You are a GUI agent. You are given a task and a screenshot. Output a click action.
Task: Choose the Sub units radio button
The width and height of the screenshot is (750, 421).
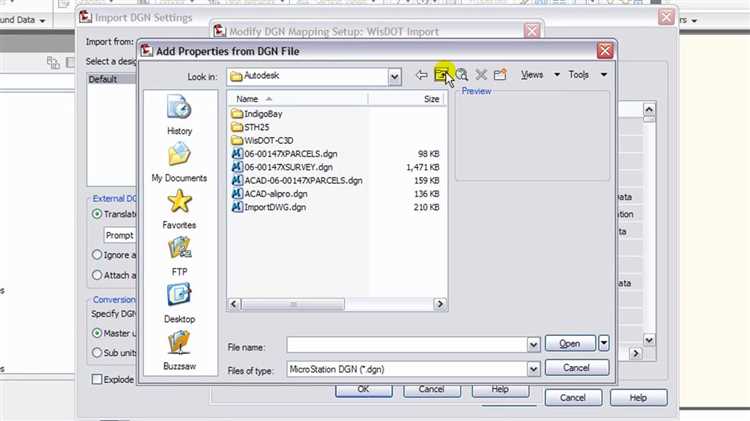97,353
